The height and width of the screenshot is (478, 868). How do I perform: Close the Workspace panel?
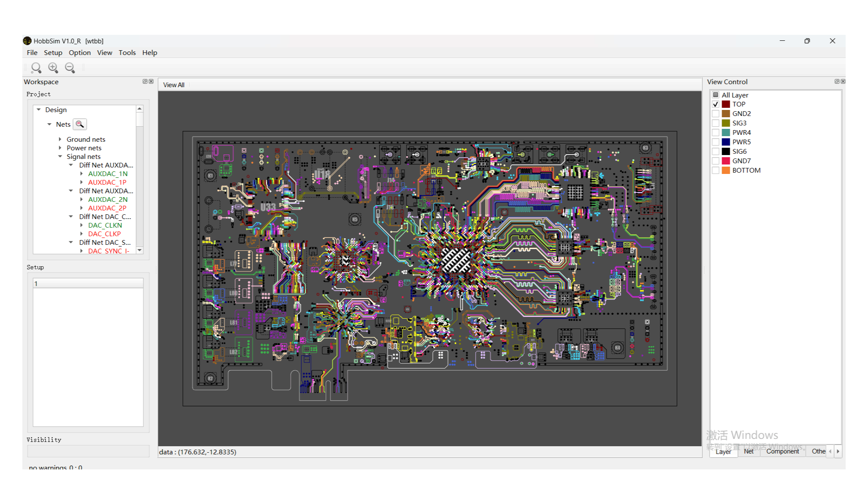click(151, 82)
